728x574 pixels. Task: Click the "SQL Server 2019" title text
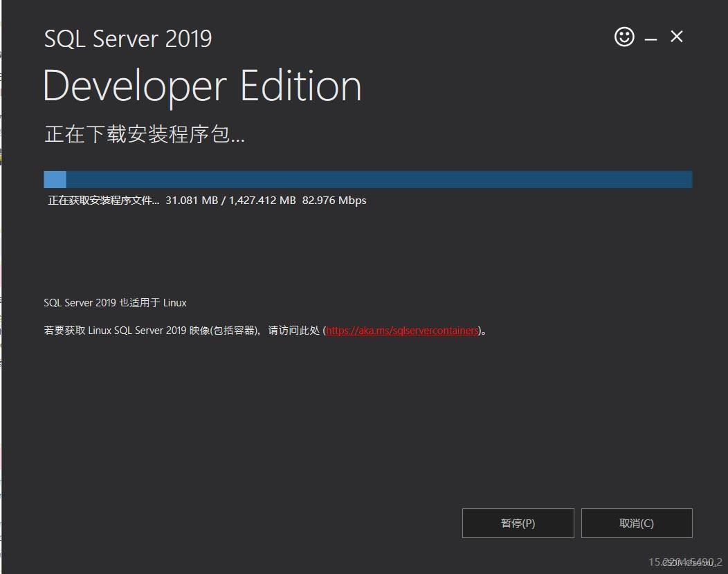pos(127,39)
